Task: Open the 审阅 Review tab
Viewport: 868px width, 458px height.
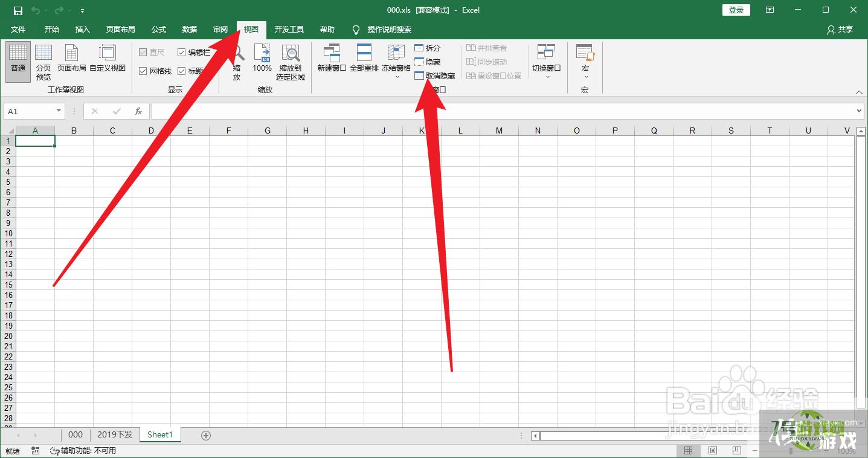Action: [x=220, y=30]
